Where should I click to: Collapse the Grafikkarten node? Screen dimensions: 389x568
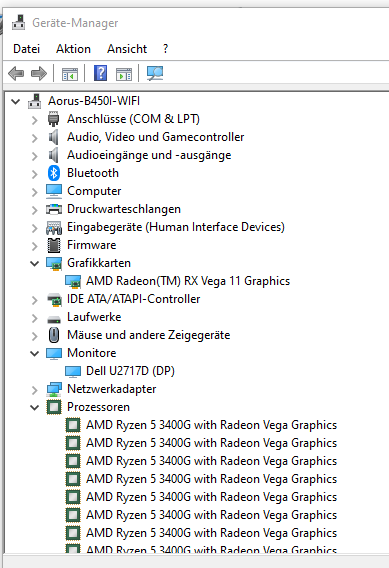pos(34,263)
